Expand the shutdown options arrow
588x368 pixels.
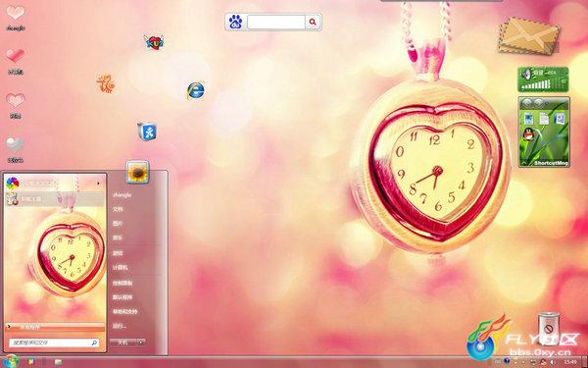click(141, 342)
